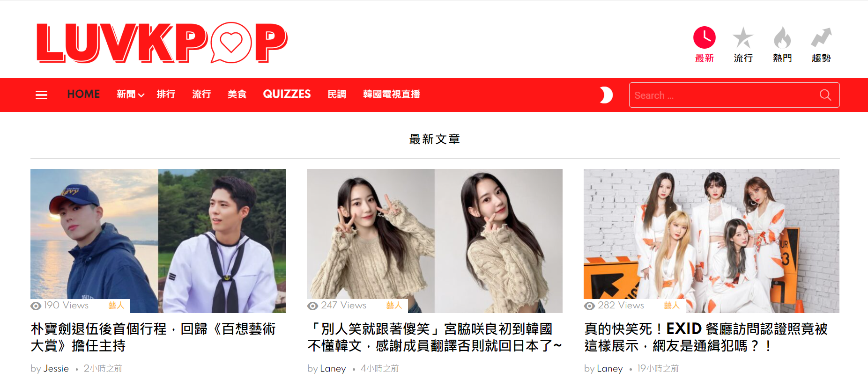This screenshot has height=387, width=868.
Task: Click the 熱門 flame icon
Action: [x=782, y=37]
